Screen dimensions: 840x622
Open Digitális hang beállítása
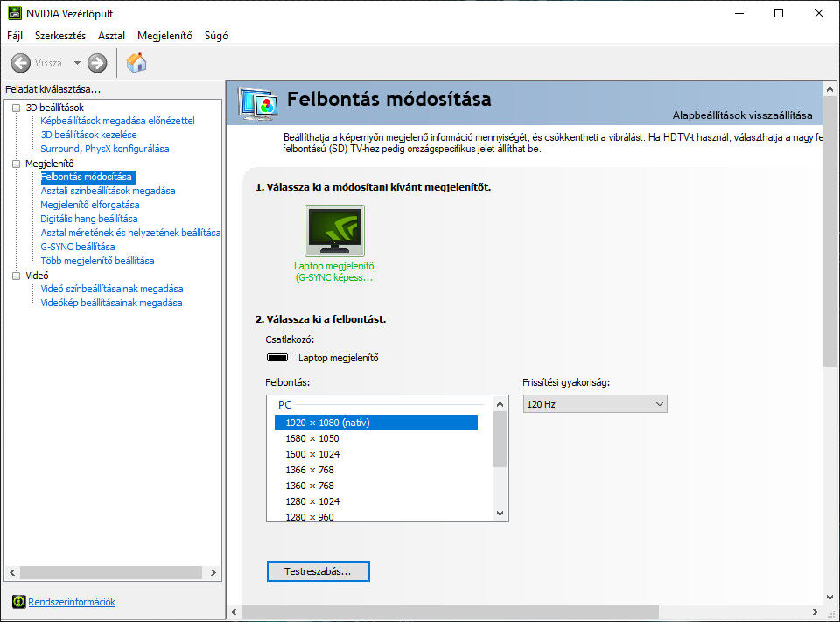(89, 219)
